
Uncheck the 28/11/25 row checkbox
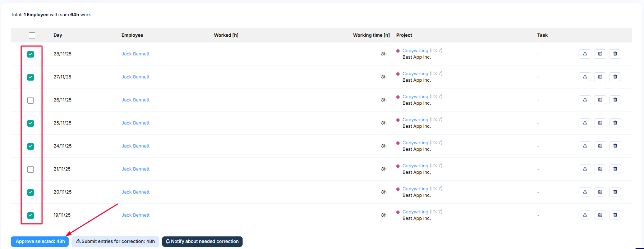tap(31, 54)
